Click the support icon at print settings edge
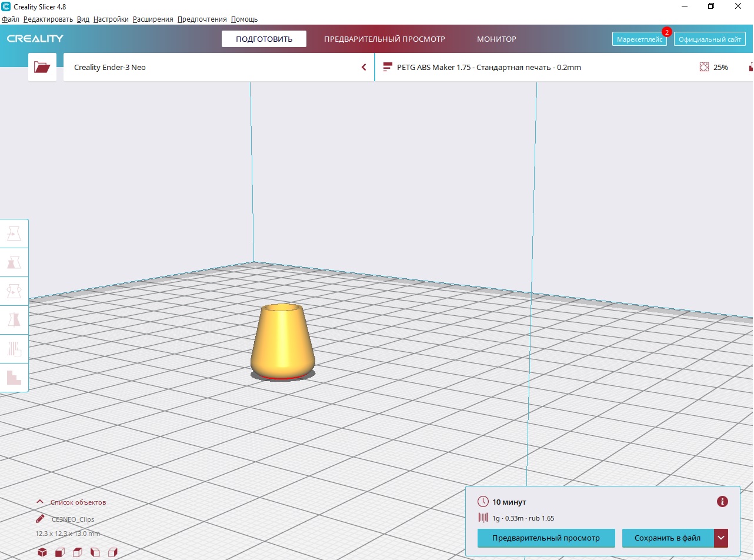754x560 pixels. point(750,67)
